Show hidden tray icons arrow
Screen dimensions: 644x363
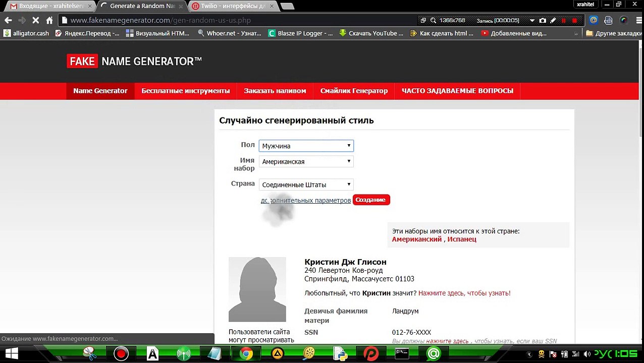coord(529,354)
